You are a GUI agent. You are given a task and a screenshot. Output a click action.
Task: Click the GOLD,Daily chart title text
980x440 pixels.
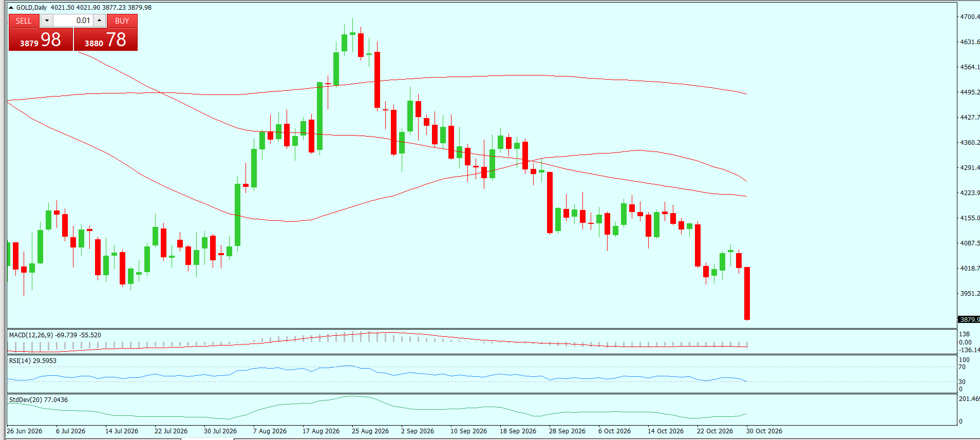click(31, 8)
